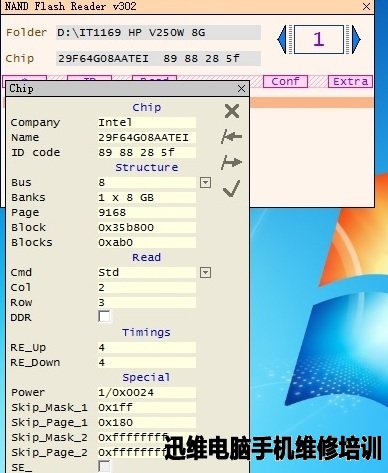This screenshot has height=473, width=388.
Task: Click the Folder label in main window
Action: pos(26,32)
